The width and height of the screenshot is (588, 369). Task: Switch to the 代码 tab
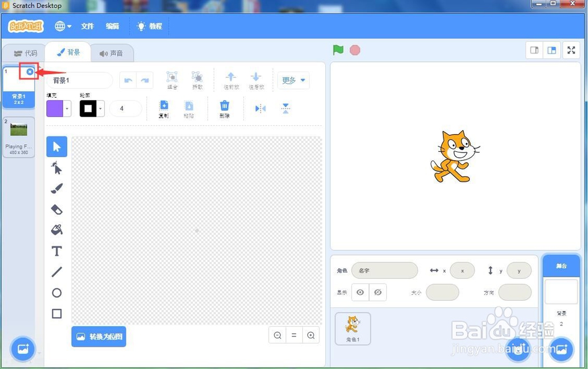click(25, 54)
